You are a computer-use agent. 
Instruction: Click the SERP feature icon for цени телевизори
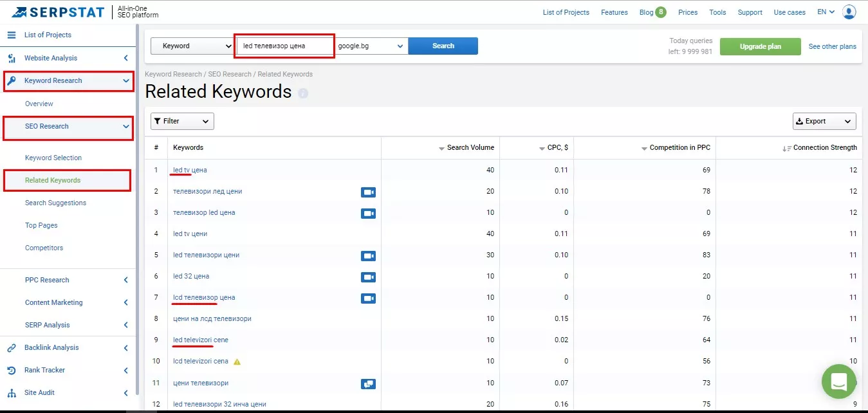[x=368, y=383]
